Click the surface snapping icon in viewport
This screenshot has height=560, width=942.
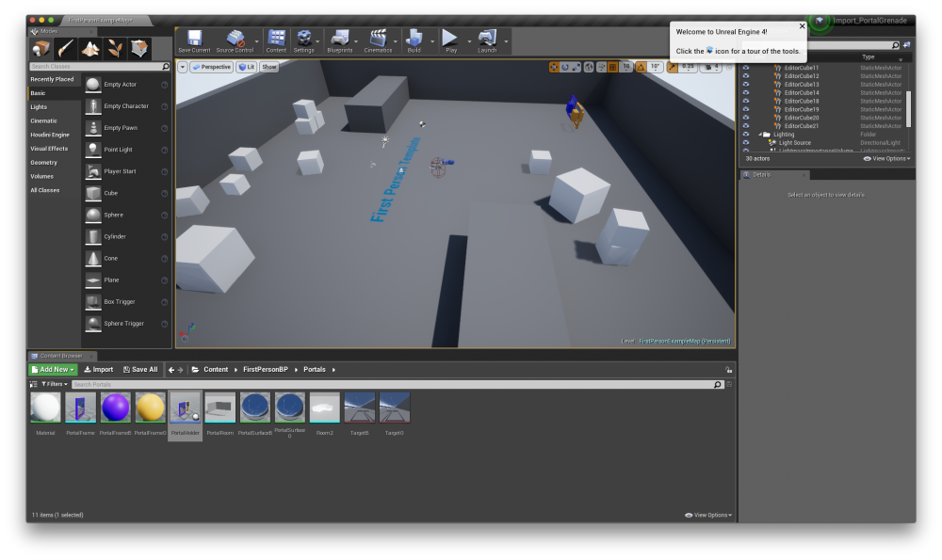click(601, 67)
